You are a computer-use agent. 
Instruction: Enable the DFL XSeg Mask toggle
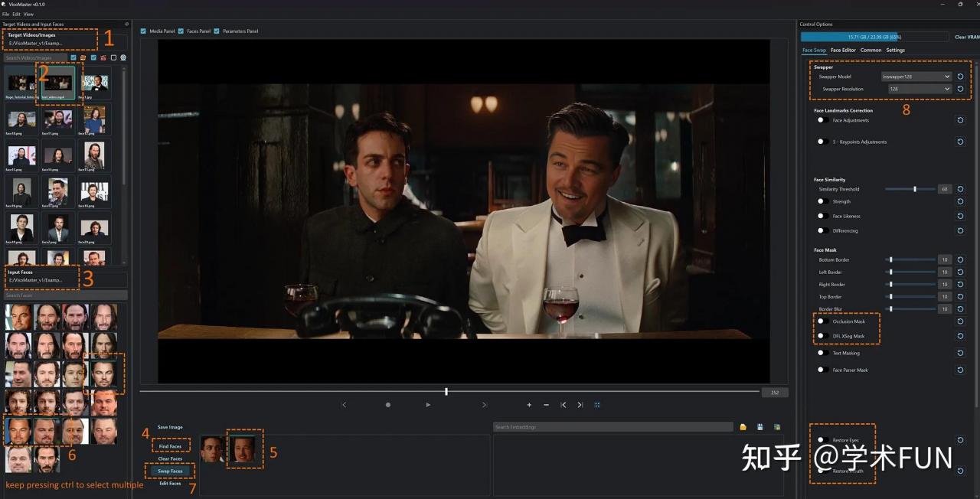tap(822, 336)
